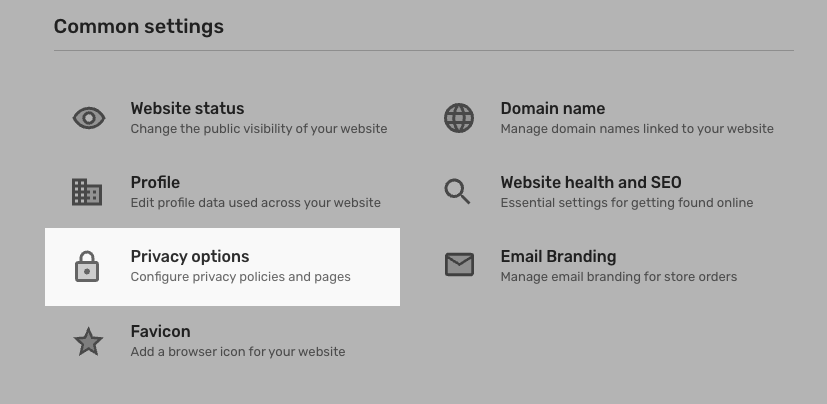Open Website health and SEO

591,182
